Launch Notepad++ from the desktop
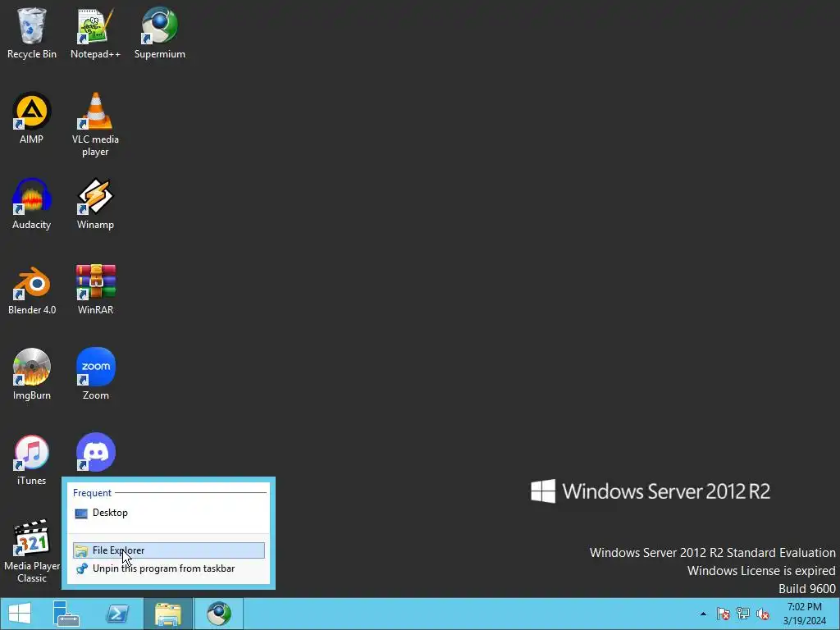The width and height of the screenshot is (840, 630). point(95,33)
